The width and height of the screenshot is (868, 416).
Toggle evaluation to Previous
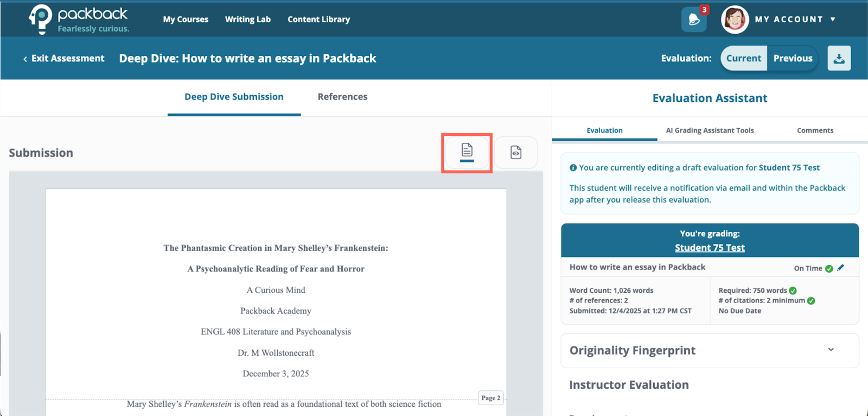[793, 58]
